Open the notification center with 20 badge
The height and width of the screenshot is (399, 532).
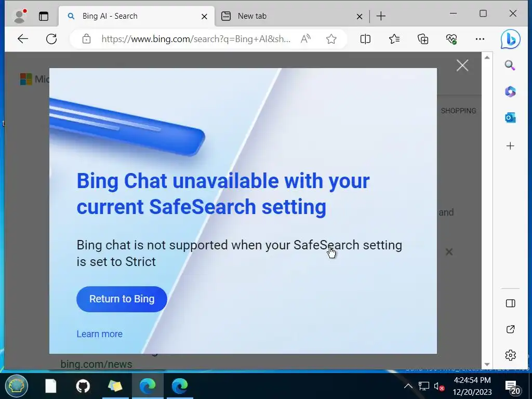[x=513, y=387]
